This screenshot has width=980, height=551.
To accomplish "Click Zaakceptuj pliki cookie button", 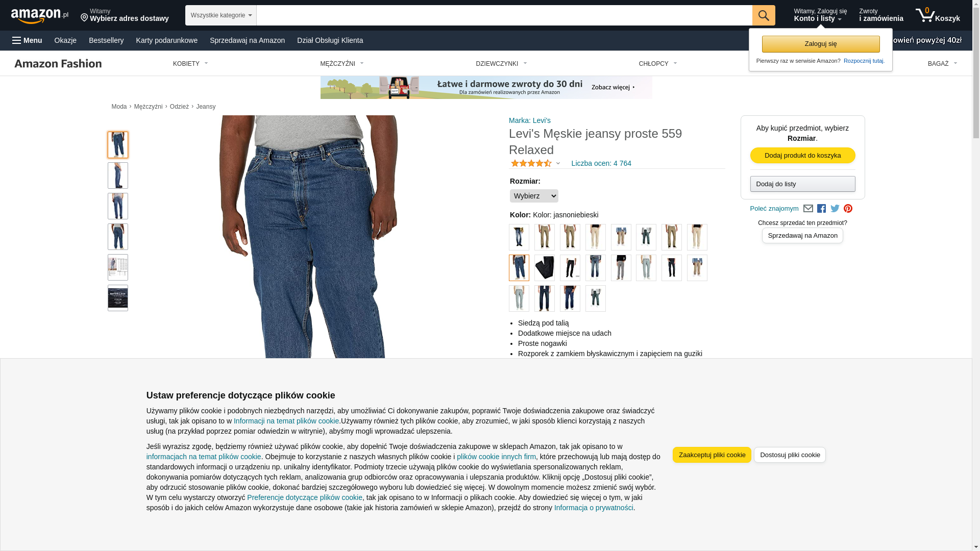I will coord(712,455).
